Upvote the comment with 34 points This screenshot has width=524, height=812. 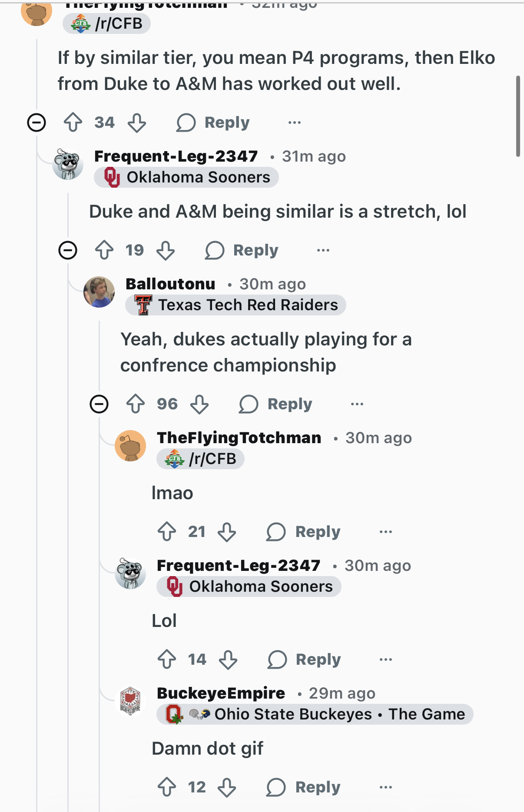pos(73,123)
